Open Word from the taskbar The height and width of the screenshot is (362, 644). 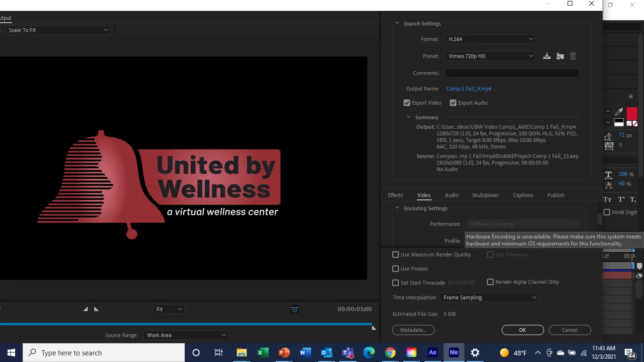[305, 353]
